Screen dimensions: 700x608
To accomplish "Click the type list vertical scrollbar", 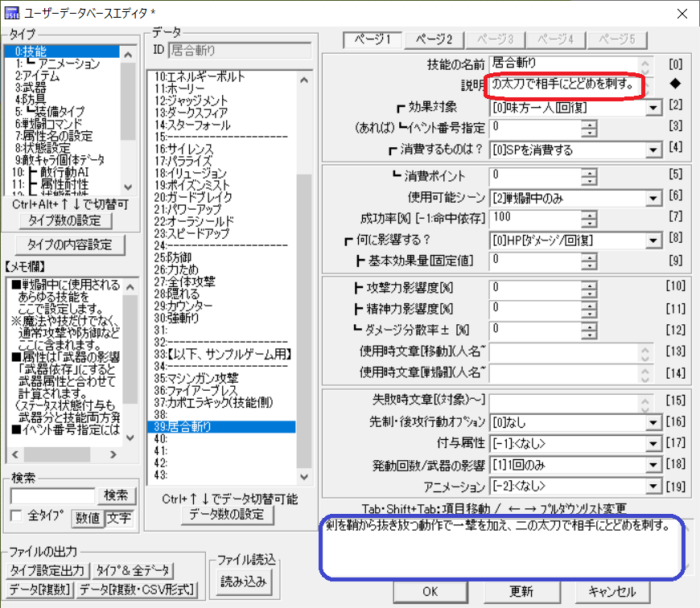I will coord(128,121).
